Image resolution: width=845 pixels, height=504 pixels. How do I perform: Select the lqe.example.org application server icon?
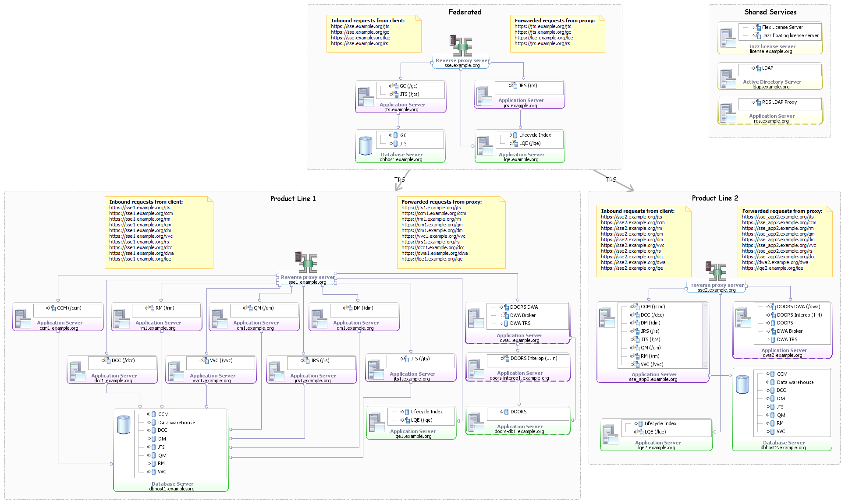point(485,146)
